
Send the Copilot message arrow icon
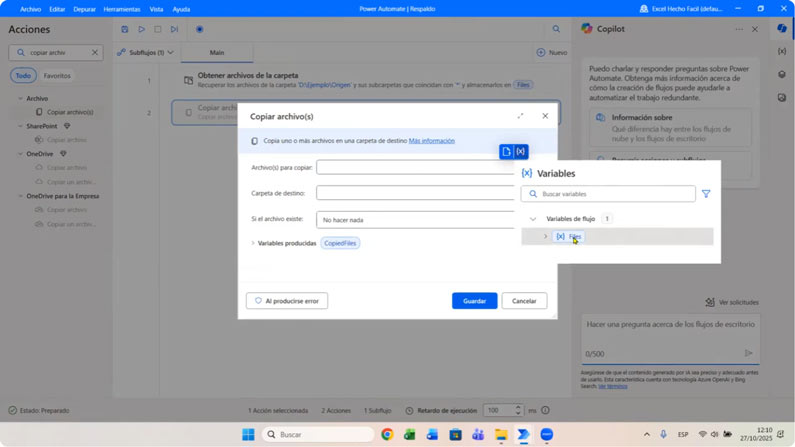click(x=748, y=353)
